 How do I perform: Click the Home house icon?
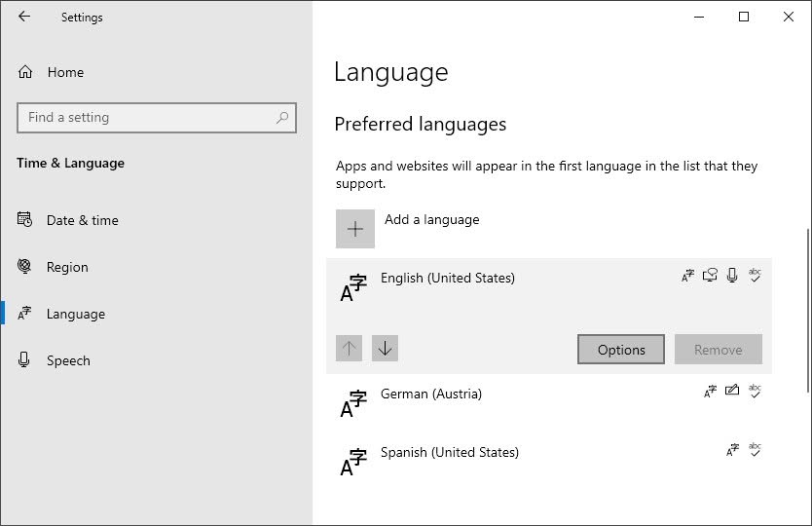click(x=25, y=72)
